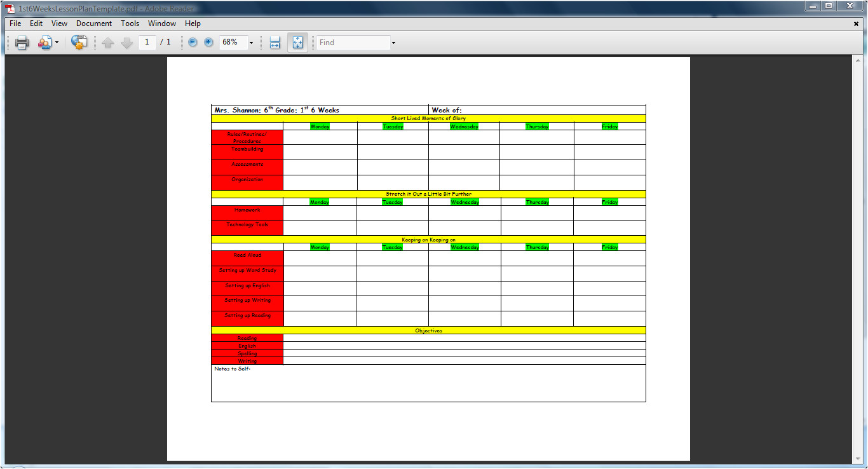
Task: Go to previous page with the up arrow
Action: pos(107,43)
